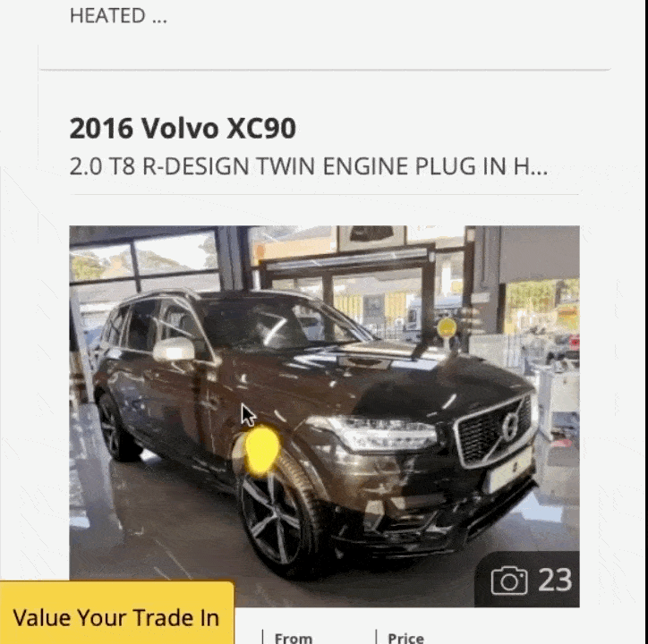Click the large yellow dot marker above the front wheel
The image size is (648, 644).
[262, 450]
